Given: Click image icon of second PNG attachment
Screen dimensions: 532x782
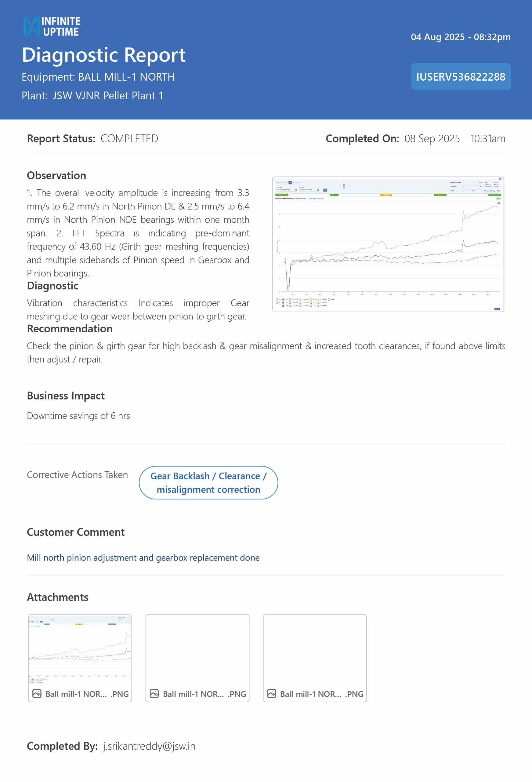Looking at the screenshot, I should pyautogui.click(x=154, y=693).
